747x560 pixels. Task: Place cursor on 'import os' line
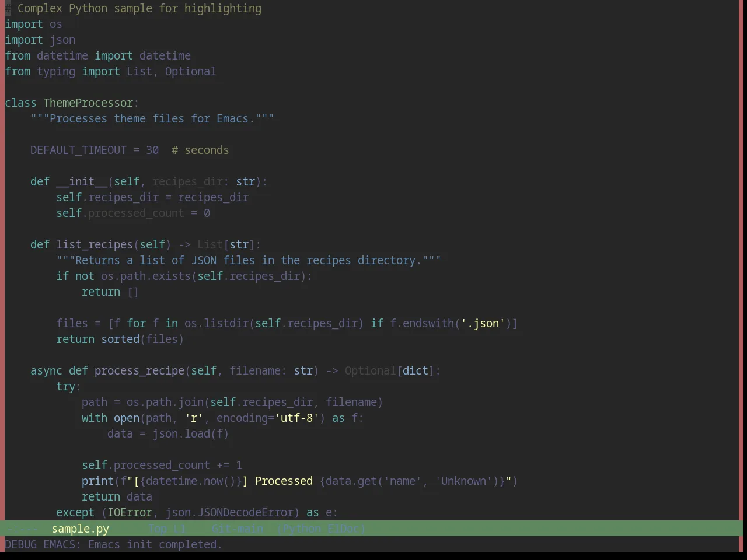(x=33, y=24)
